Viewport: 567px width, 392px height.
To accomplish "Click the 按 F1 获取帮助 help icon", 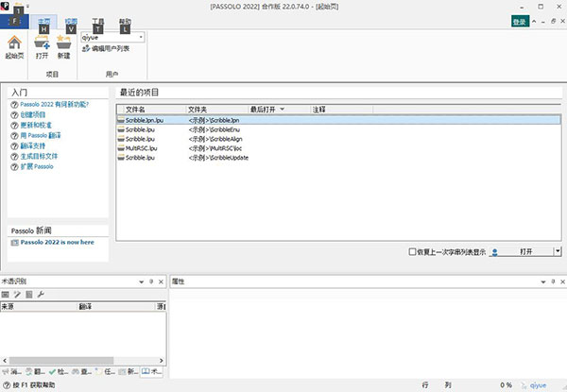I will pyautogui.click(x=7, y=385).
